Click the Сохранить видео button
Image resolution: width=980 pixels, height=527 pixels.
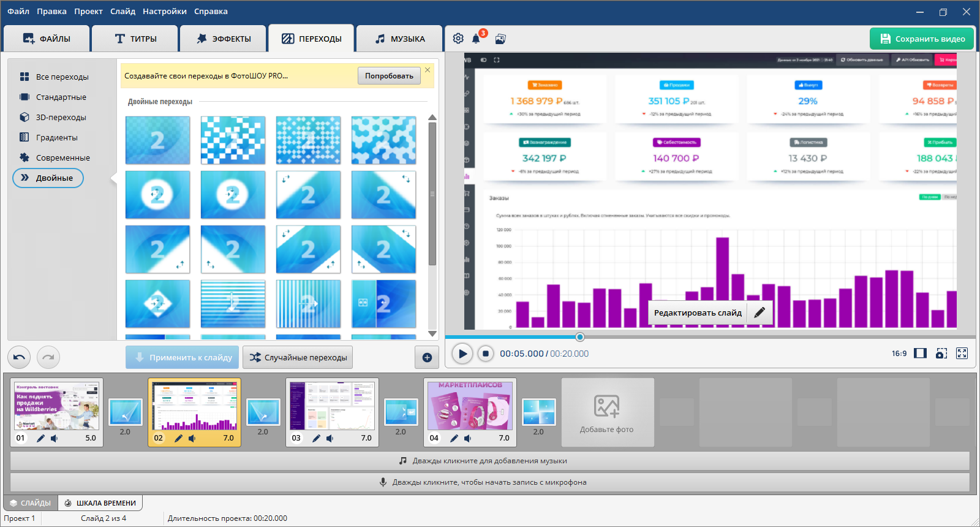click(x=922, y=39)
